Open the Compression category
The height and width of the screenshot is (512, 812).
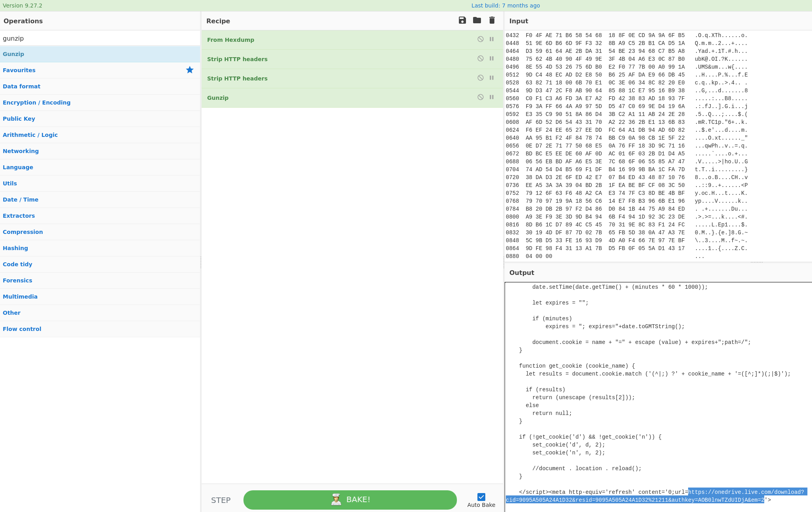[100, 232]
